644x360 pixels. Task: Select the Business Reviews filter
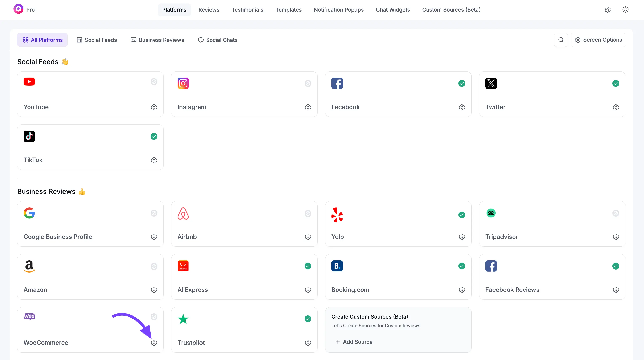(157, 40)
